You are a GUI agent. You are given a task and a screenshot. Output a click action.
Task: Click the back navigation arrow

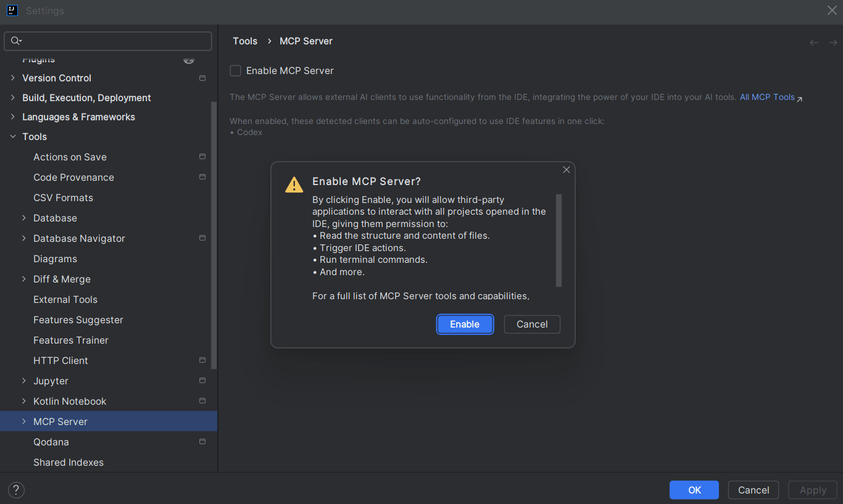pyautogui.click(x=814, y=43)
